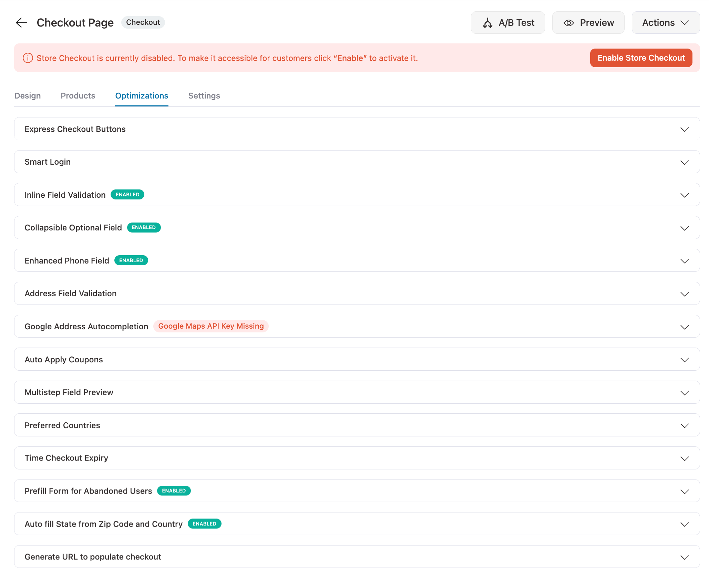Switch to the Design tab
Screen dimensions: 709x588
tap(28, 96)
